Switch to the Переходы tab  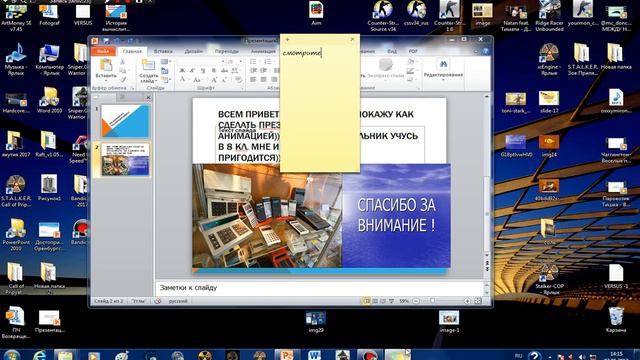[x=227, y=51]
